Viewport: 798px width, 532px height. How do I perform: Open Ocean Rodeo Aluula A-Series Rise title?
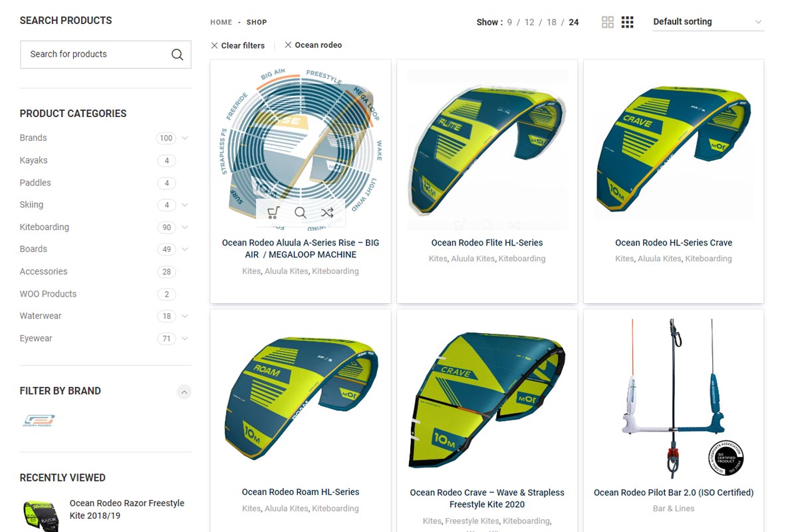coord(301,249)
